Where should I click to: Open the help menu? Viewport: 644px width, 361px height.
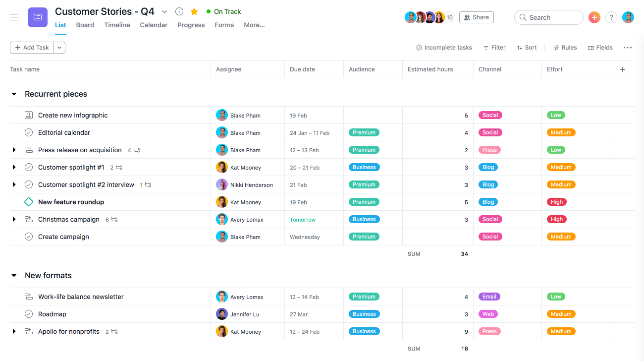(611, 17)
